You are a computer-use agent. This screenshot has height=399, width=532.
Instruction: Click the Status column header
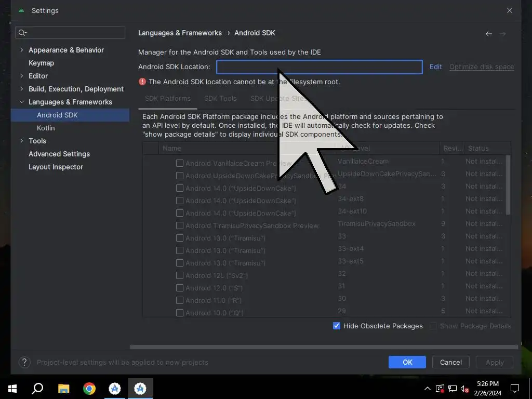pyautogui.click(x=487, y=148)
